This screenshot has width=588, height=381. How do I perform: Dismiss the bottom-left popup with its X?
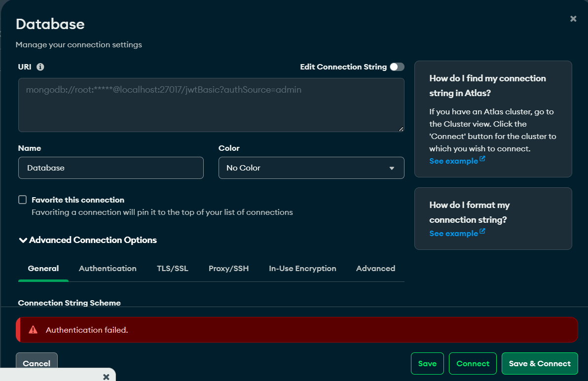pos(106,377)
